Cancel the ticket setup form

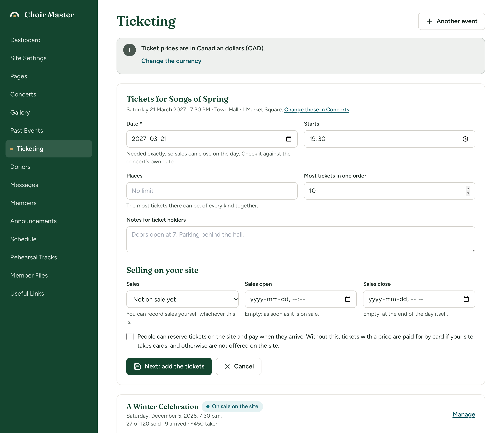[x=238, y=366]
